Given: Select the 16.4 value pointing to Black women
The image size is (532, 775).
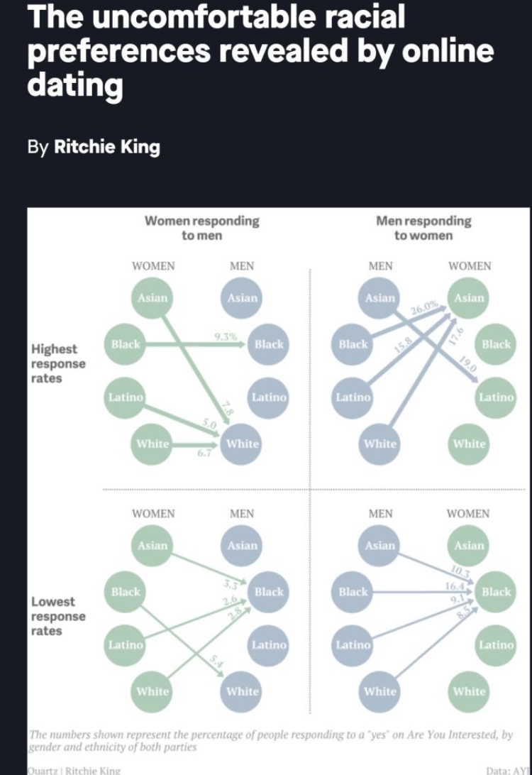Looking at the screenshot, I should 455,586.
